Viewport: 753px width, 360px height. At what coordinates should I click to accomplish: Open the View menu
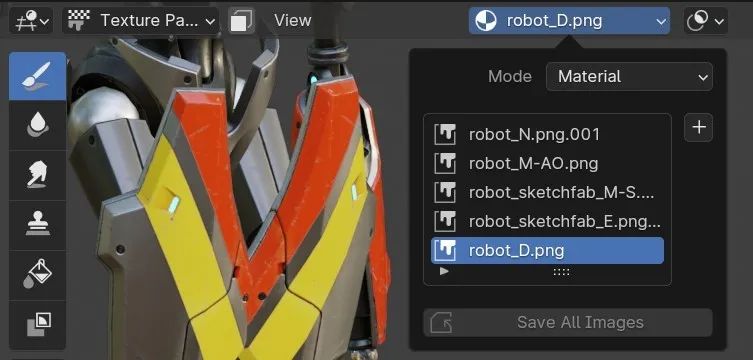pyautogui.click(x=292, y=21)
